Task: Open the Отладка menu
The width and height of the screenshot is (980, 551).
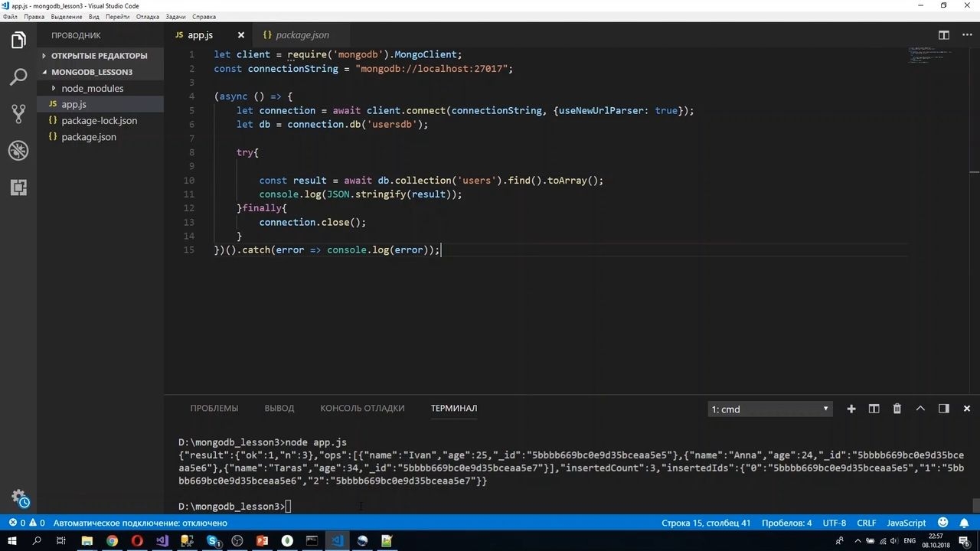Action: (x=148, y=16)
